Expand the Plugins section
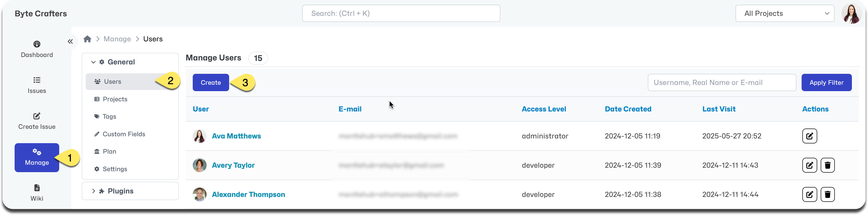The image size is (868, 215). point(93,191)
